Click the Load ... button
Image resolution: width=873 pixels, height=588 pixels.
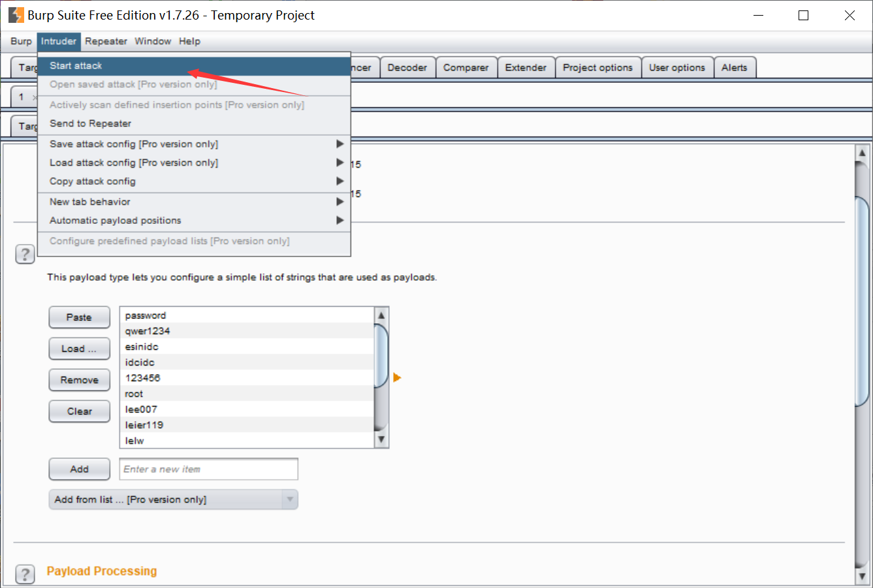79,348
